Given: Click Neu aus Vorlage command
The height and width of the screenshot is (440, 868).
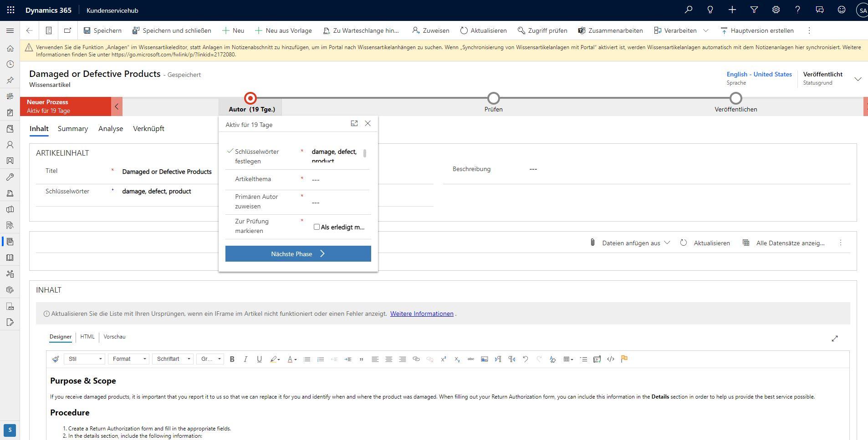Looking at the screenshot, I should pyautogui.click(x=283, y=30).
